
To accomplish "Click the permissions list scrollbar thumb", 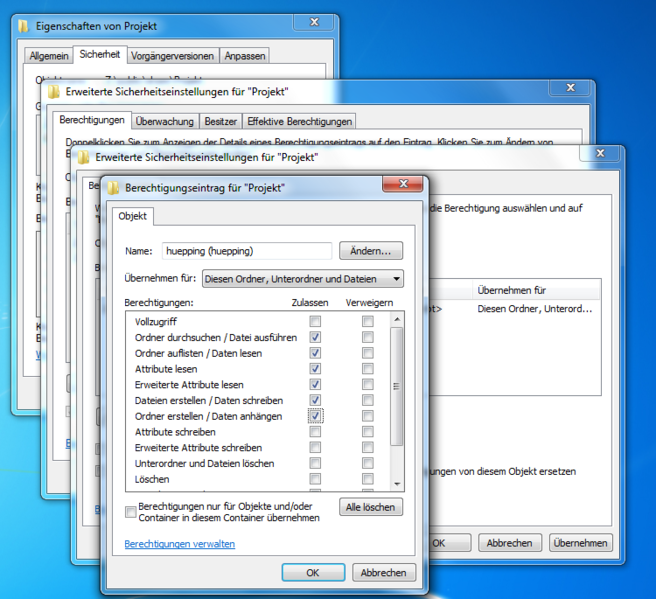I will 397,387.
